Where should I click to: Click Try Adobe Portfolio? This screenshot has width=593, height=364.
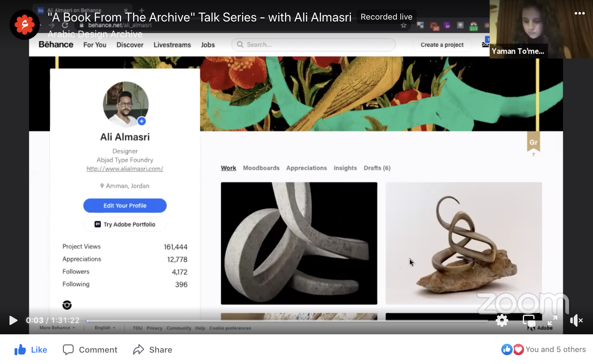[125, 224]
